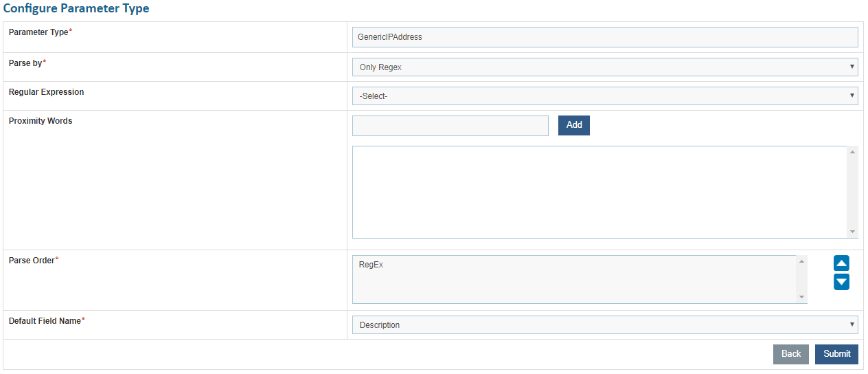Click the Parse Order list scrollbar track
The width and height of the screenshot is (868, 374).
[801, 280]
